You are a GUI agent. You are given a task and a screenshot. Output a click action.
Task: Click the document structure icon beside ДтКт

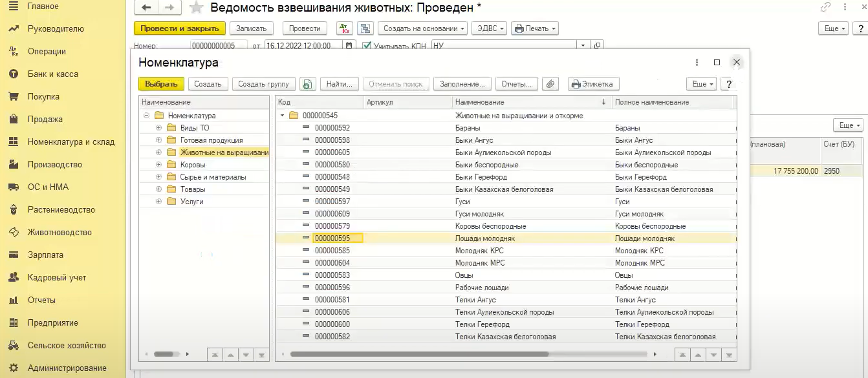pos(365,28)
